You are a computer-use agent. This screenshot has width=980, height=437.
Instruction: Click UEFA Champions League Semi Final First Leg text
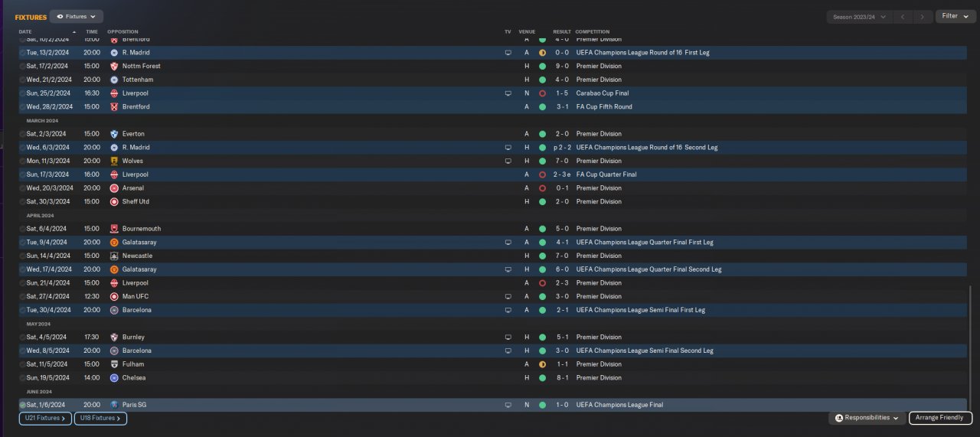click(641, 310)
